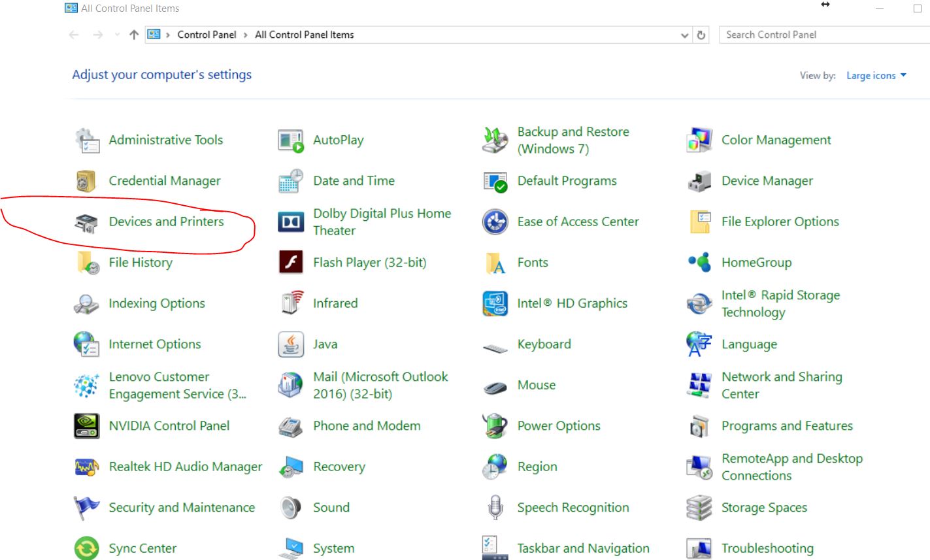Open the Date and Time icon
930x560 pixels.
pyautogui.click(x=291, y=181)
